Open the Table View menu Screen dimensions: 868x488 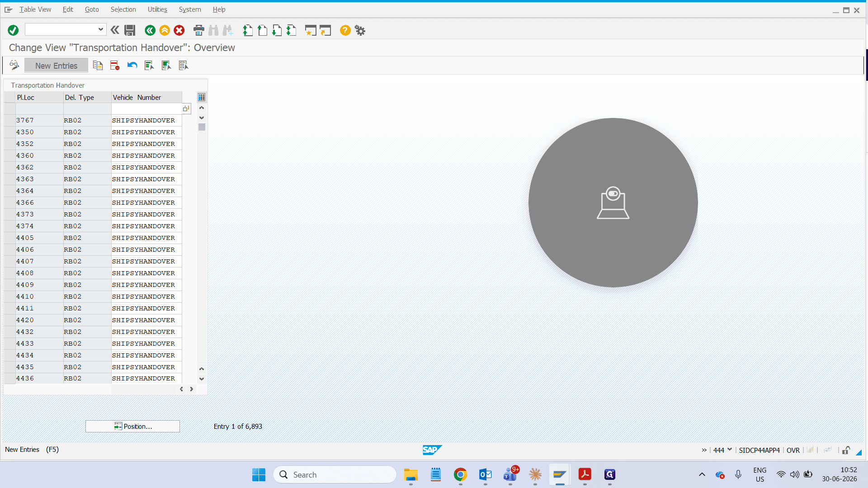point(35,9)
